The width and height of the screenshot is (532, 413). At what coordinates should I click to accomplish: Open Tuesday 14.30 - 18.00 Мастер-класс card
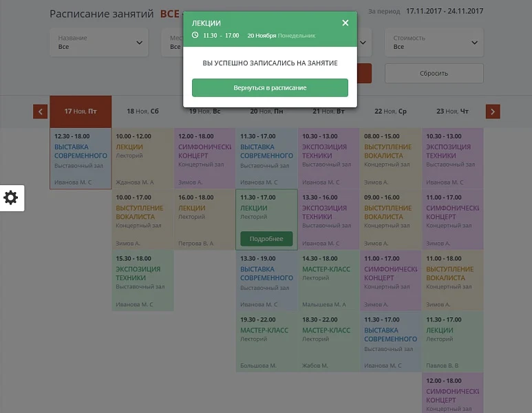coord(329,281)
